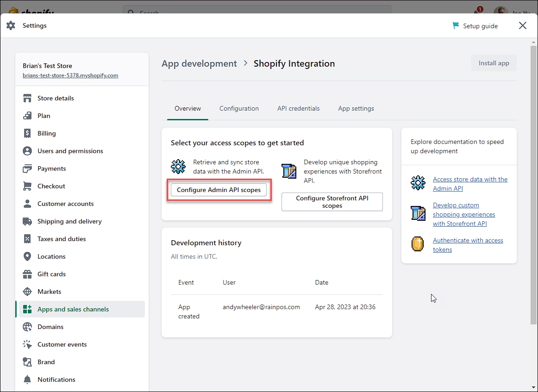Click the vertical scrollbar thumb
The image size is (538, 392).
[533, 185]
